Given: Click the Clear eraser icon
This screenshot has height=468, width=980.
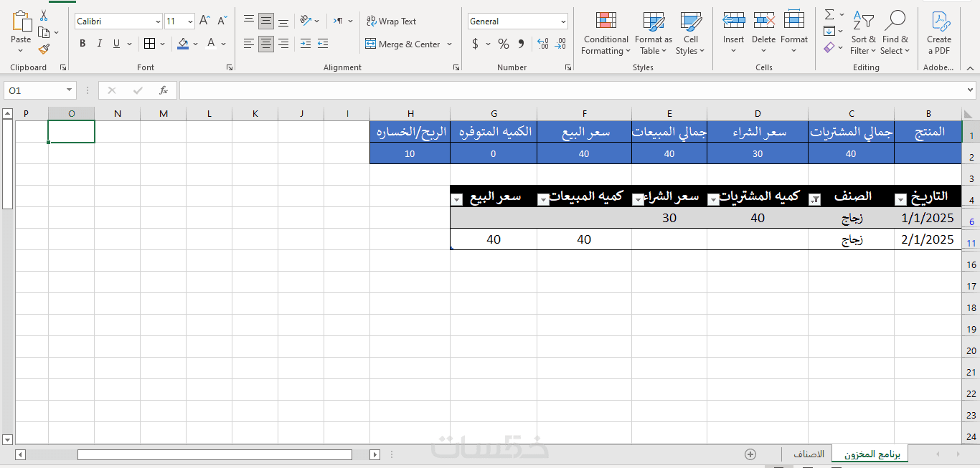Looking at the screenshot, I should click(829, 48).
